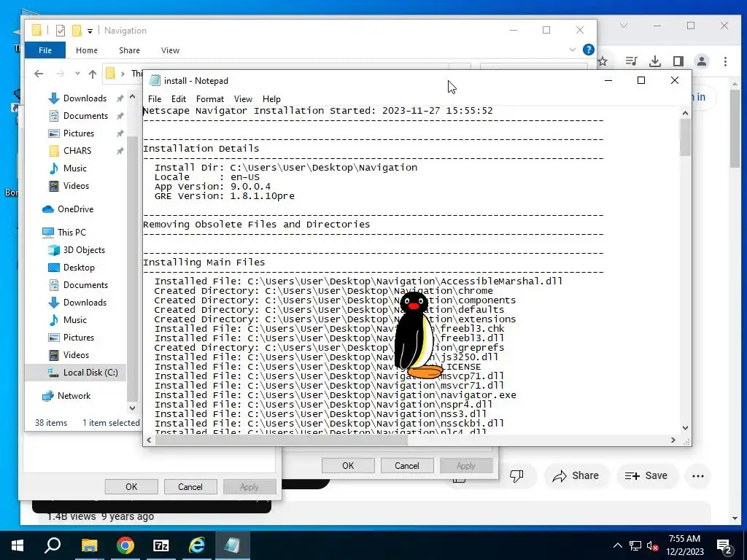Open the View menu in Notepad

(x=243, y=99)
